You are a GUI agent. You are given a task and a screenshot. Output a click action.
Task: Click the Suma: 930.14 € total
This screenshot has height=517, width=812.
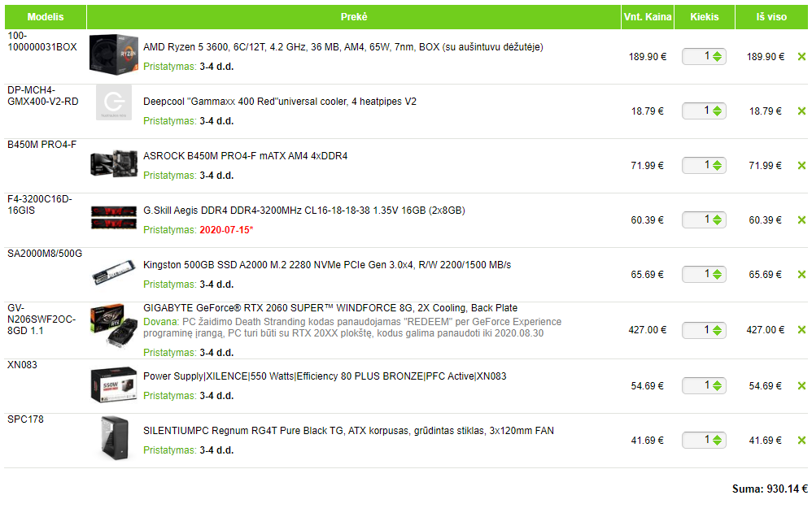pos(770,489)
